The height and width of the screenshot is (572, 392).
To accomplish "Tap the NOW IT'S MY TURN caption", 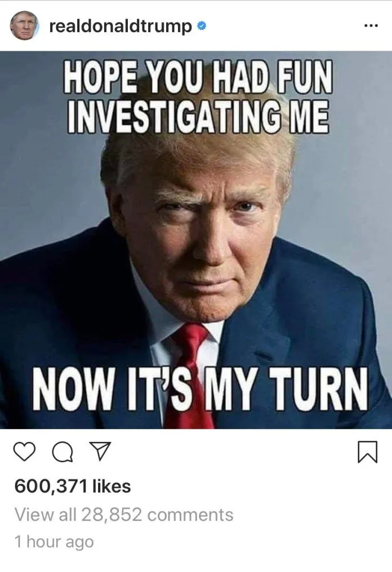I will click(x=199, y=389).
